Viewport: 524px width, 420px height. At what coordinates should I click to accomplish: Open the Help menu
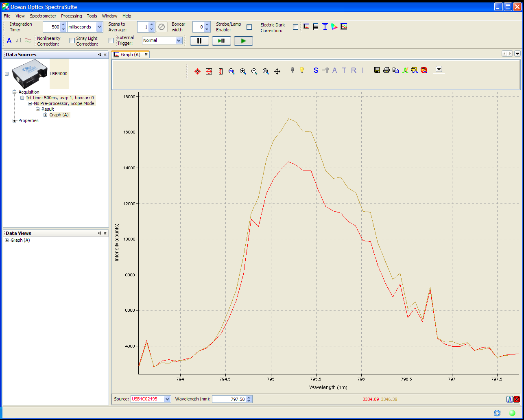tap(127, 16)
